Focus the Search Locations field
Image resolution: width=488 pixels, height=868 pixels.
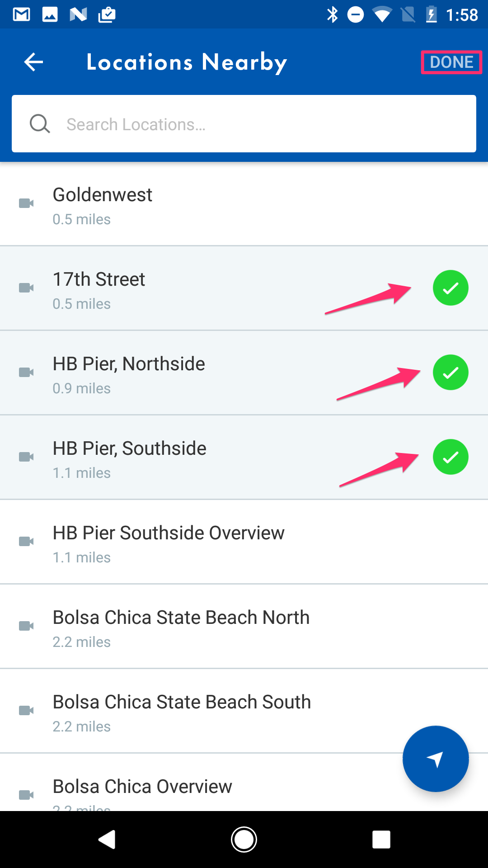(244, 123)
